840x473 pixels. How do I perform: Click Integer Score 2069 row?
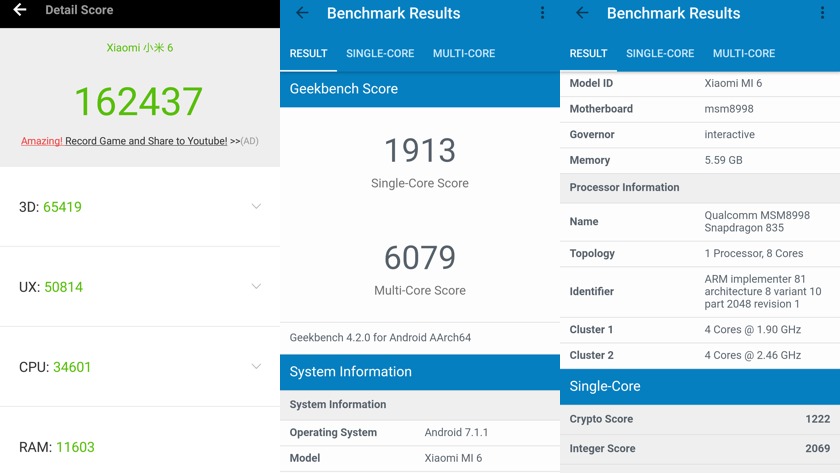tap(700, 449)
